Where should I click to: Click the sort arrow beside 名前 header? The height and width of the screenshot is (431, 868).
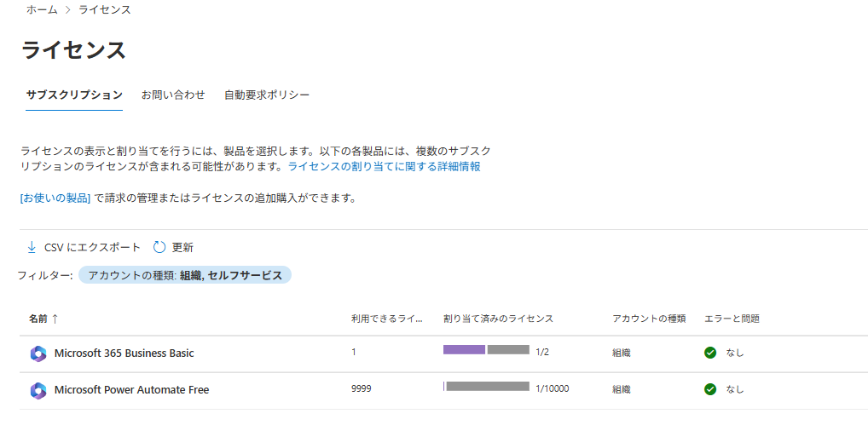click(55, 319)
